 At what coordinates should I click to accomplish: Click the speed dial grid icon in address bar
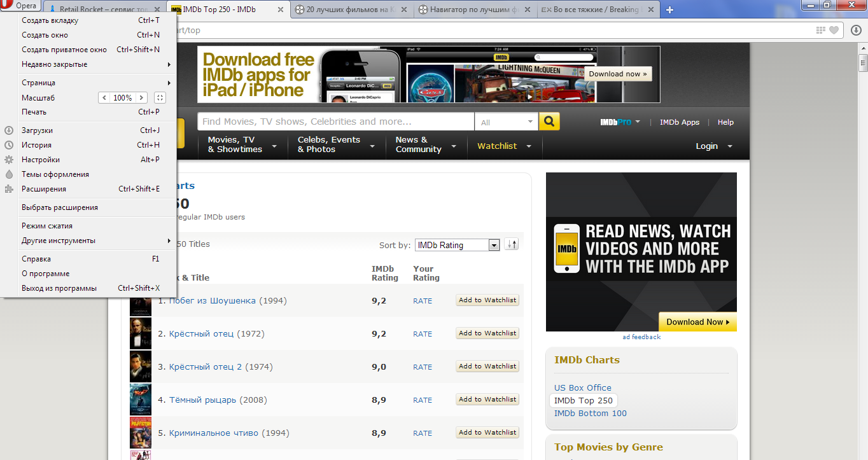pos(821,30)
